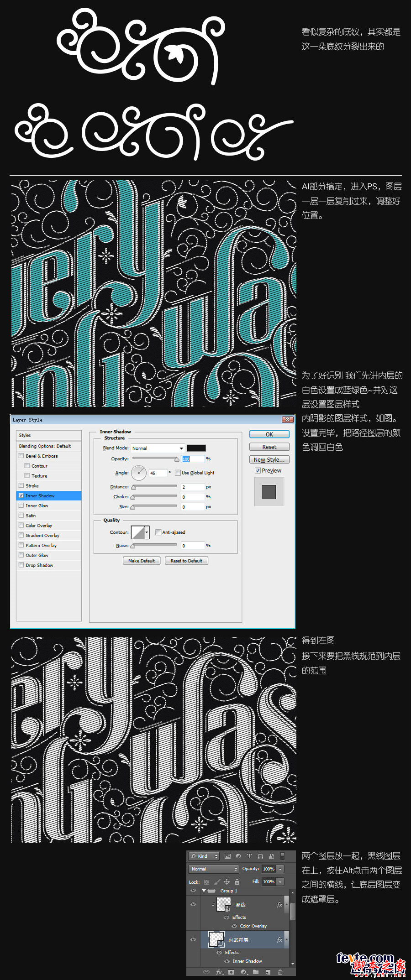Image resolution: width=411 pixels, height=980 pixels.
Task: Toggle Color Overlay effect visibility eye
Action: pos(234,926)
